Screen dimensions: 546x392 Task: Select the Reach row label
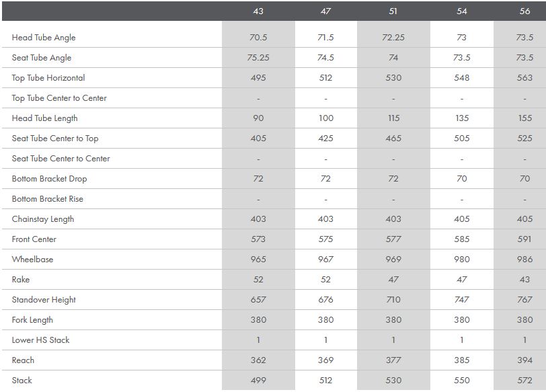[x=23, y=360]
